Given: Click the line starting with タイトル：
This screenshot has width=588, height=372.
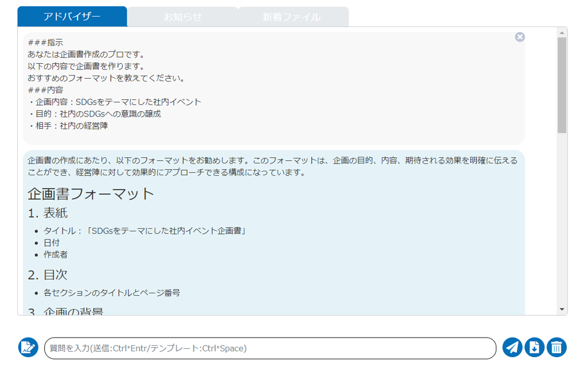Looking at the screenshot, I should coord(146,230).
